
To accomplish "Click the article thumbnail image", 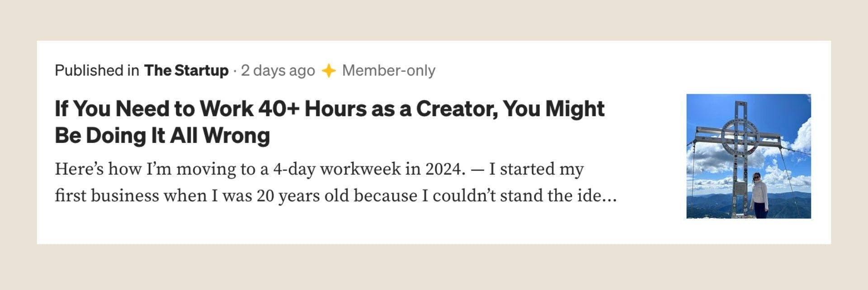I will coord(749,156).
